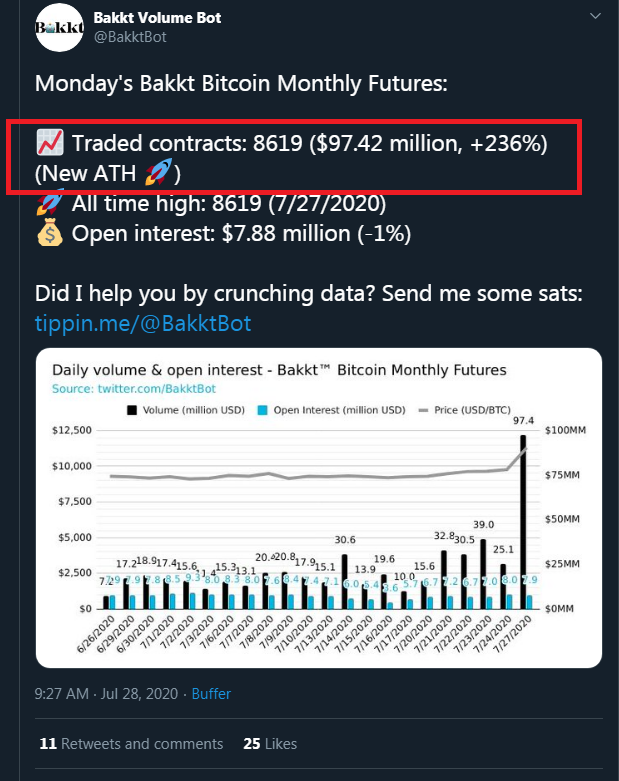This screenshot has width=619, height=781.
Task: Expand the tweet options chevron
Action: 595,16
